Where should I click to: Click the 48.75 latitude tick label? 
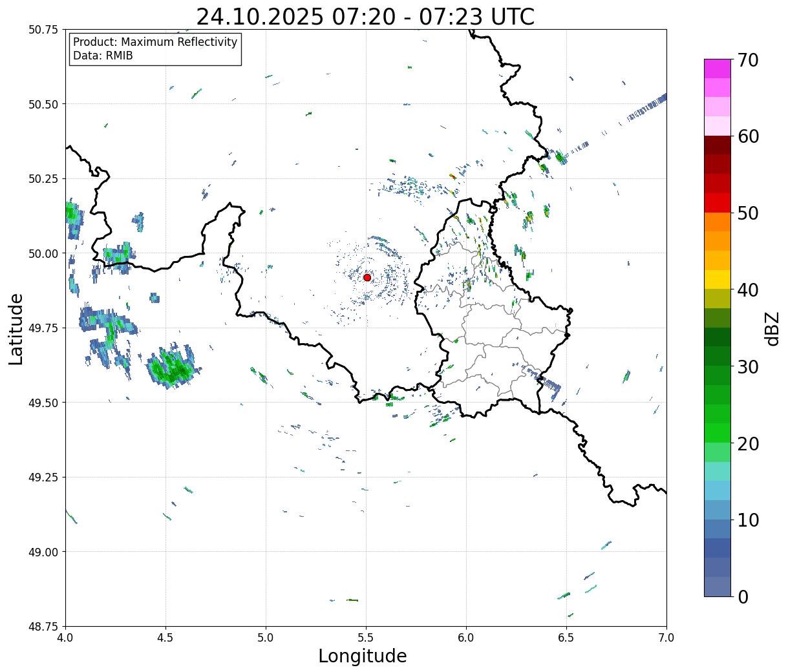coord(43,627)
